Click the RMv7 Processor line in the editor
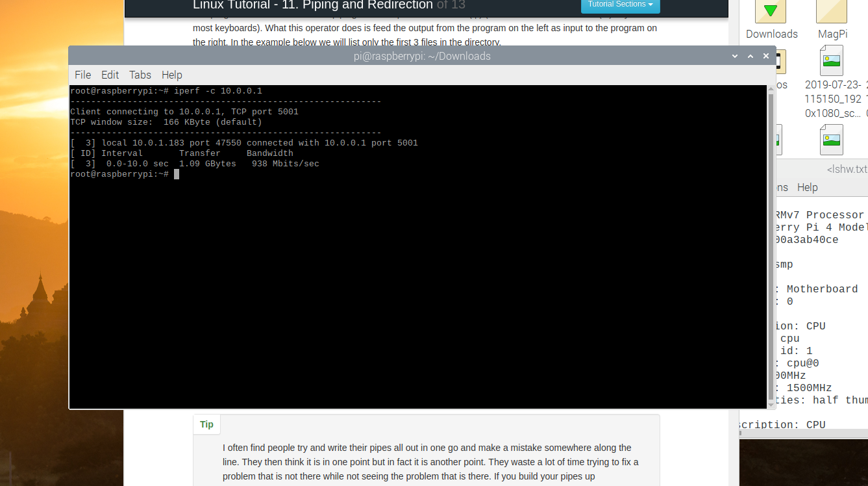Viewport: 868px width, 486px height. coord(819,215)
